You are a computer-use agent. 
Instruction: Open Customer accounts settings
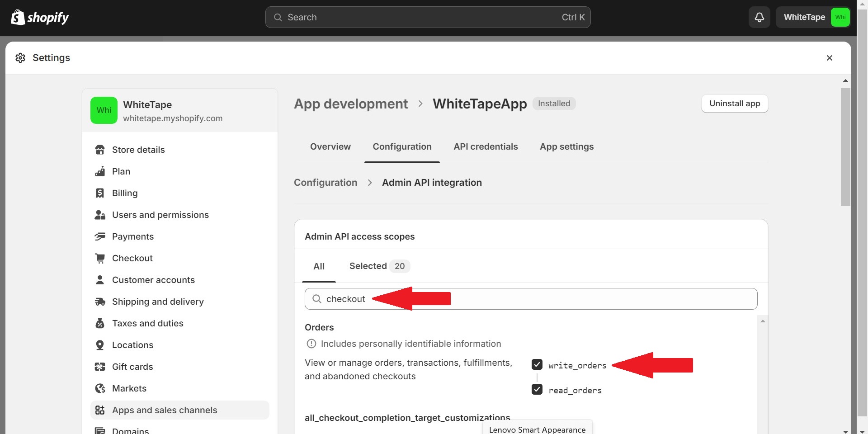180,280
